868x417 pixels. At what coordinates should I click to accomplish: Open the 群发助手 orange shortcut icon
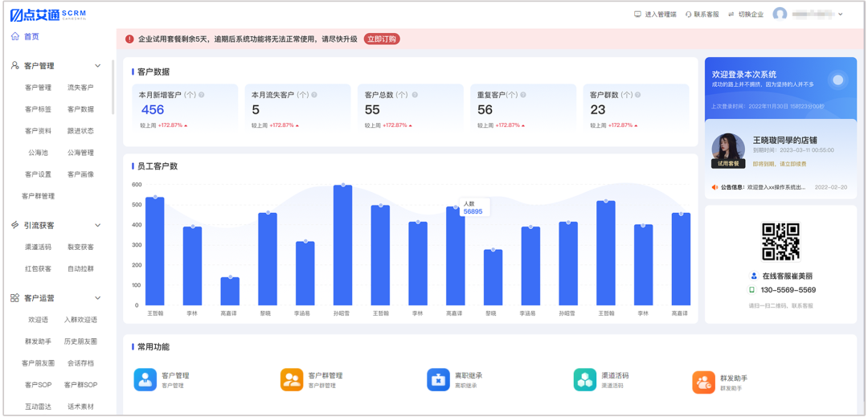click(703, 382)
